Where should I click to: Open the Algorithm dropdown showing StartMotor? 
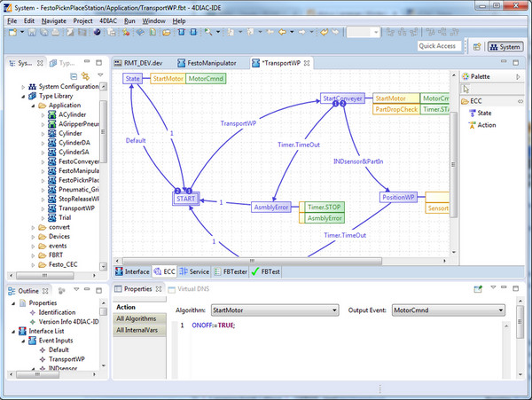pos(274,310)
